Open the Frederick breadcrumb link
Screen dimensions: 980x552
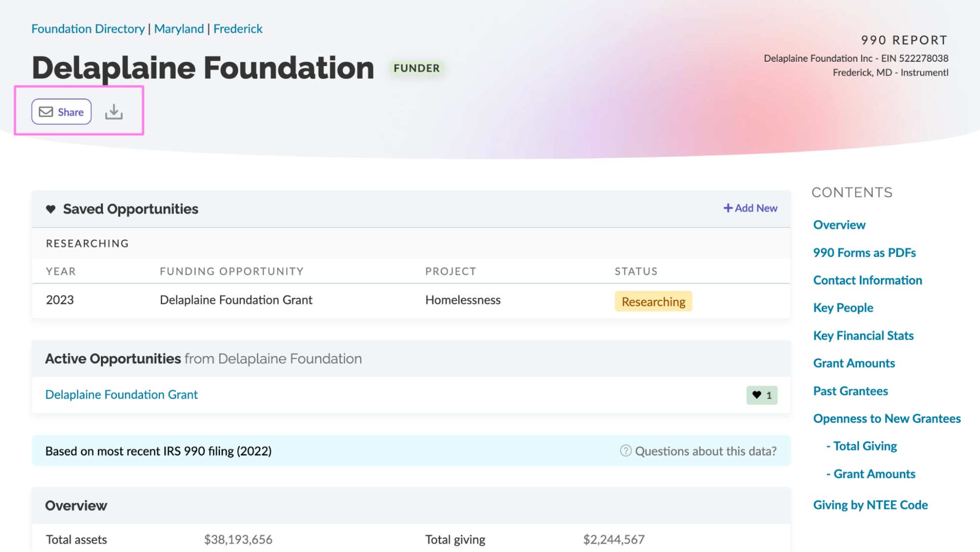[238, 29]
